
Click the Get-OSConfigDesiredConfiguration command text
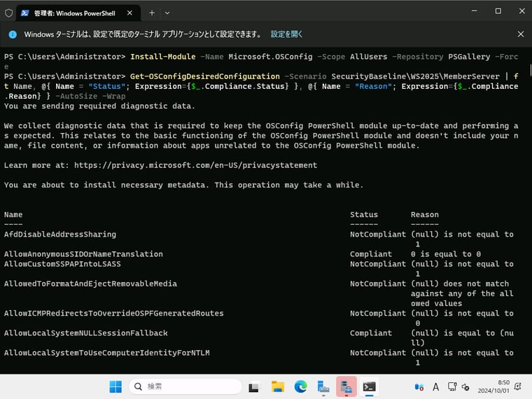coord(205,76)
